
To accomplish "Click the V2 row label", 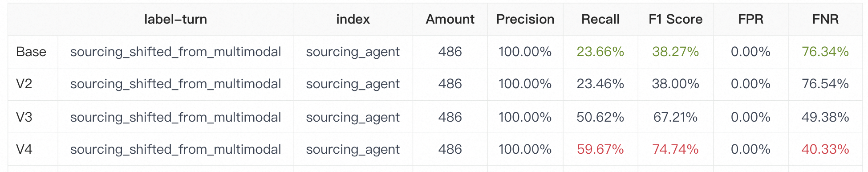I will [24, 84].
